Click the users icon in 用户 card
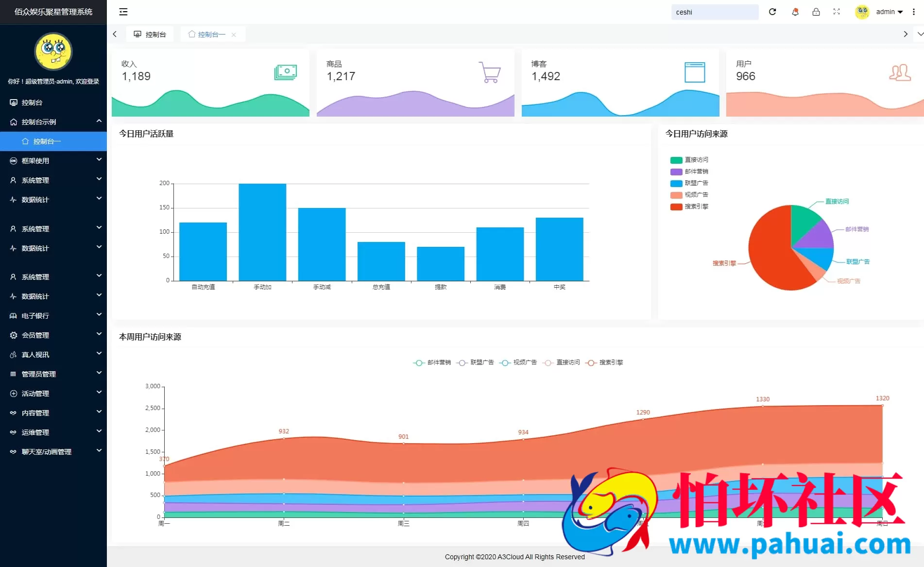 [900, 72]
